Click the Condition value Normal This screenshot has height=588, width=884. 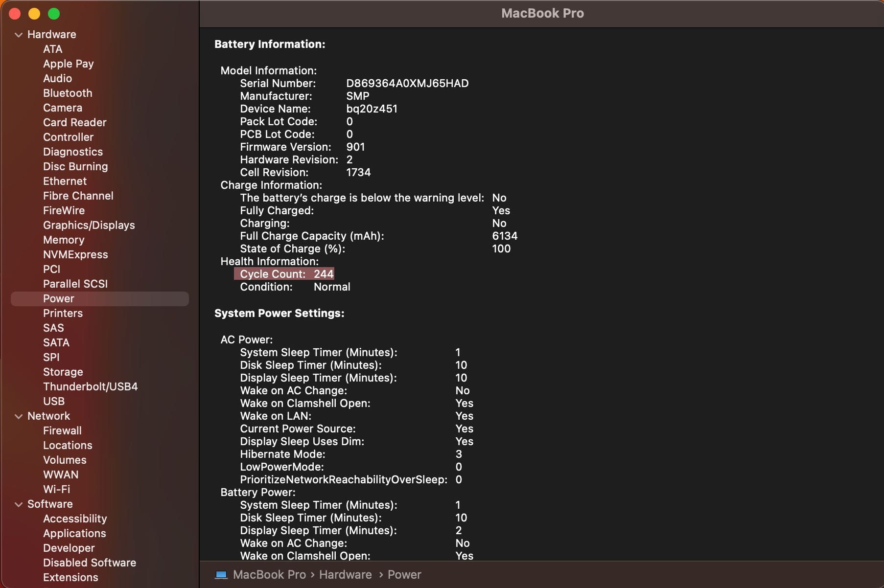[332, 287]
